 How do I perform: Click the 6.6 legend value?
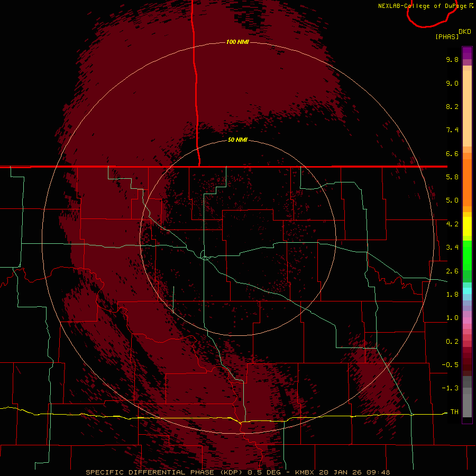click(x=452, y=153)
